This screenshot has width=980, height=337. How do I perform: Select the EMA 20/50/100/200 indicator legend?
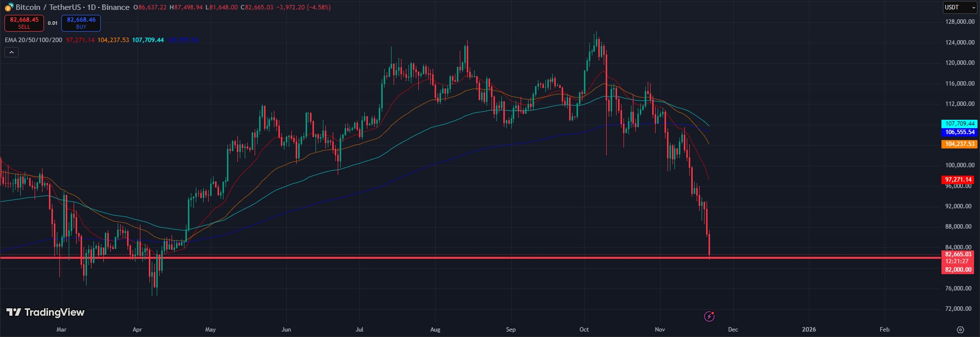coord(34,40)
